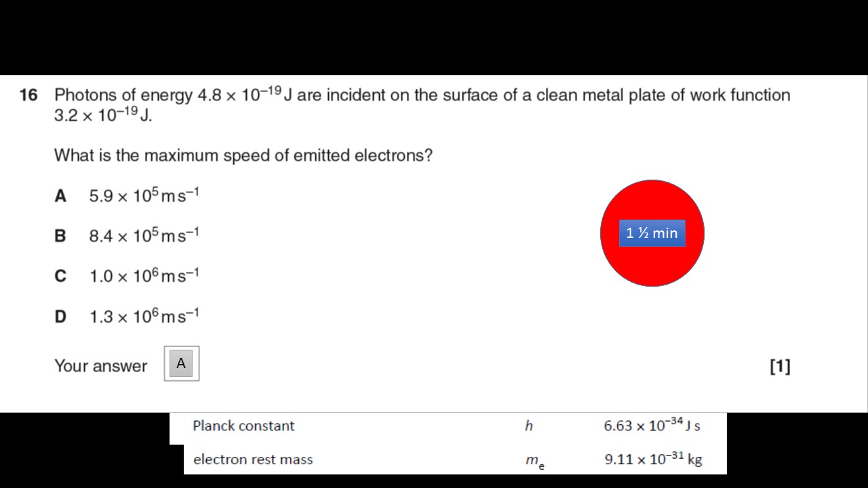Click the bold letter C option label
The image size is (868, 488).
pos(60,277)
